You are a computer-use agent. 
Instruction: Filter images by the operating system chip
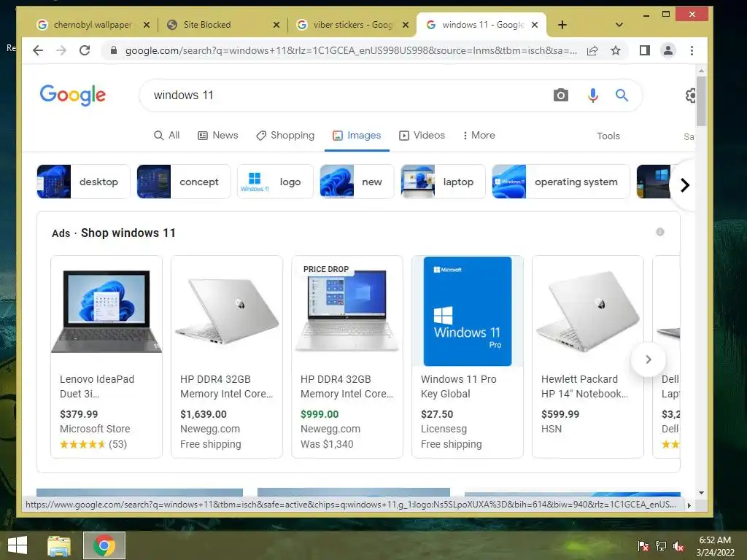[561, 182]
